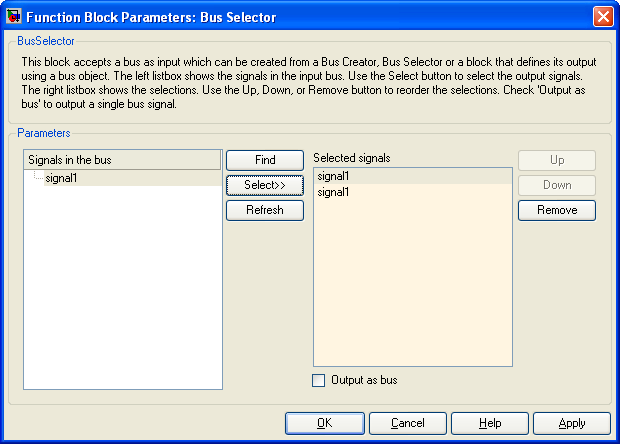Click the Down button
The width and height of the screenshot is (620, 444).
(557, 185)
